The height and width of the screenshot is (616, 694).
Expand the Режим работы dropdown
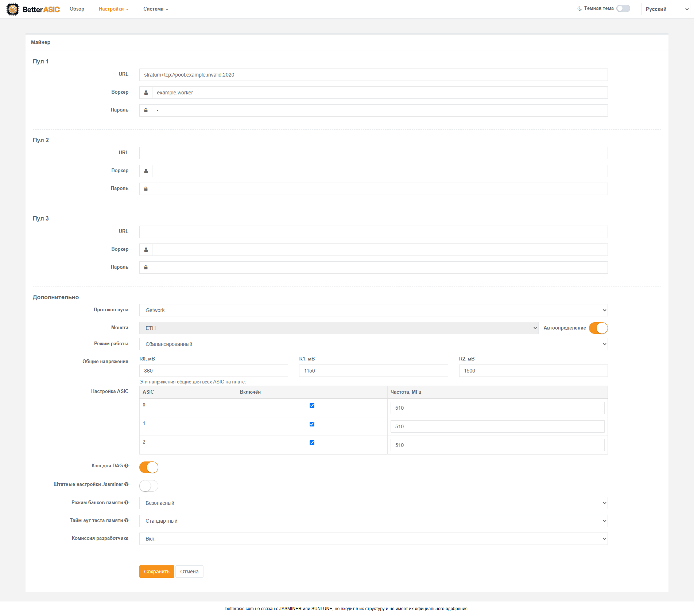coord(373,344)
